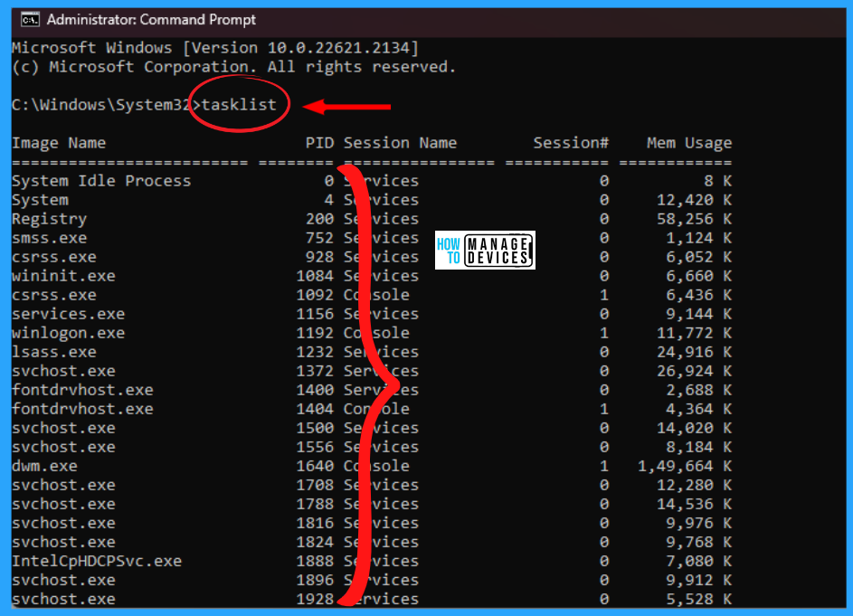
Task: Click the Microsoft Windows version line
Action: pos(215,48)
